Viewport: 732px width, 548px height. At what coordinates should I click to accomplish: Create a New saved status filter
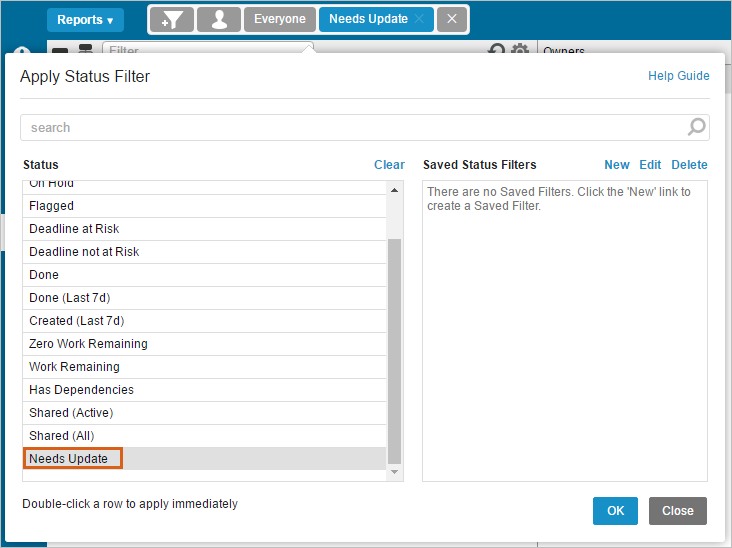[x=617, y=165]
